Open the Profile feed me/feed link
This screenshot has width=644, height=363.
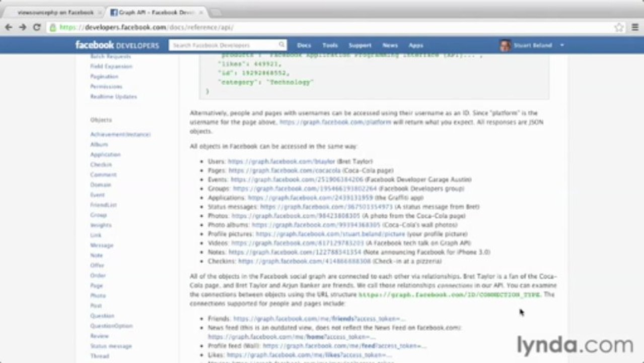(344, 346)
